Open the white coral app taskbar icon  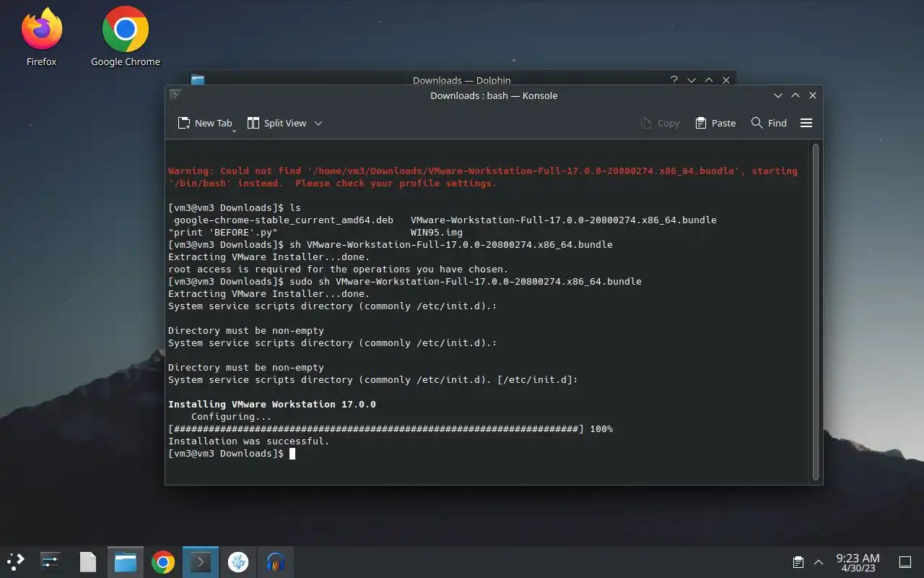(238, 561)
